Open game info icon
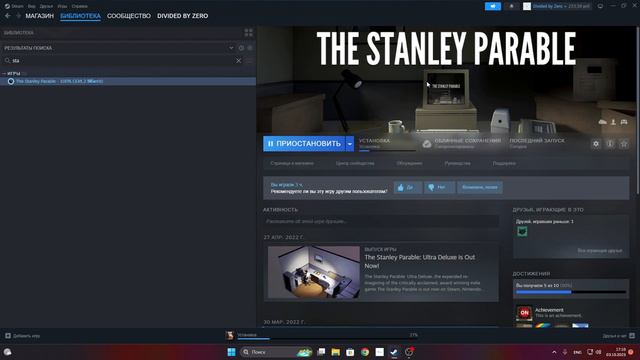 click(610, 144)
